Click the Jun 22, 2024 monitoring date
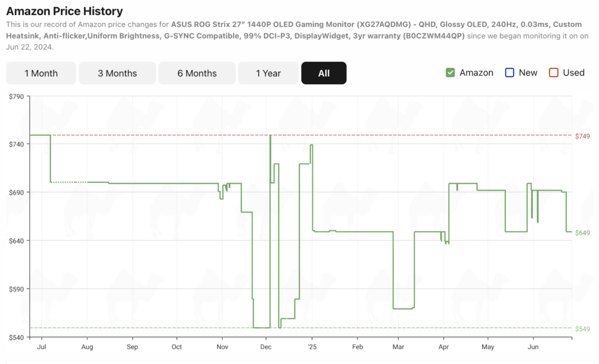 29,47
